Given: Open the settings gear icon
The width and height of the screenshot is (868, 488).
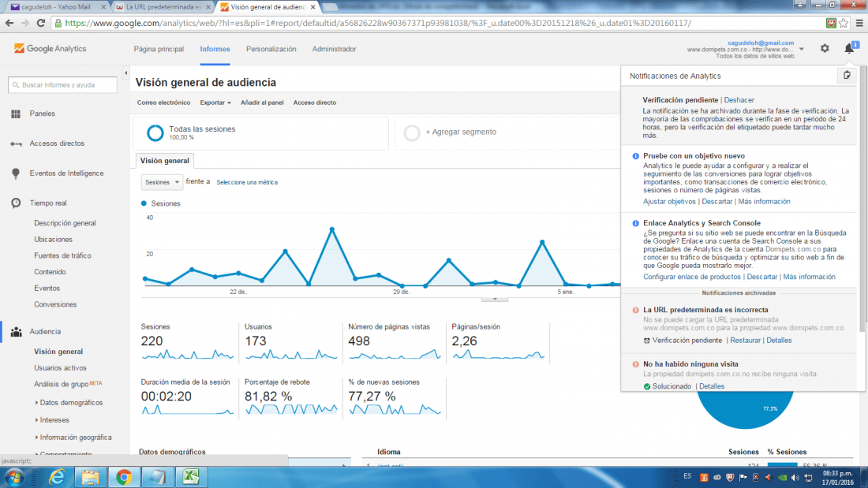Looking at the screenshot, I should (825, 49).
